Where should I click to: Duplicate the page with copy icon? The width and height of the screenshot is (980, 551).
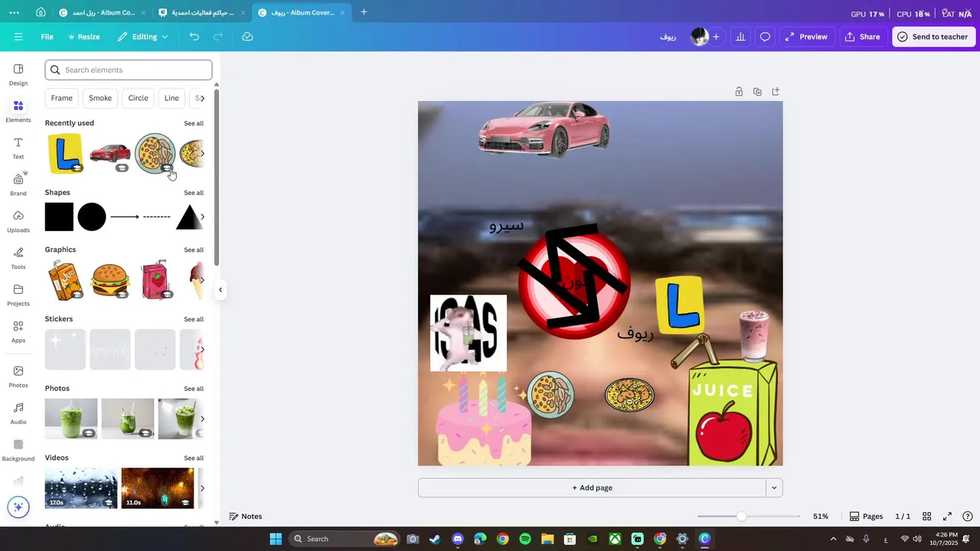(x=757, y=92)
